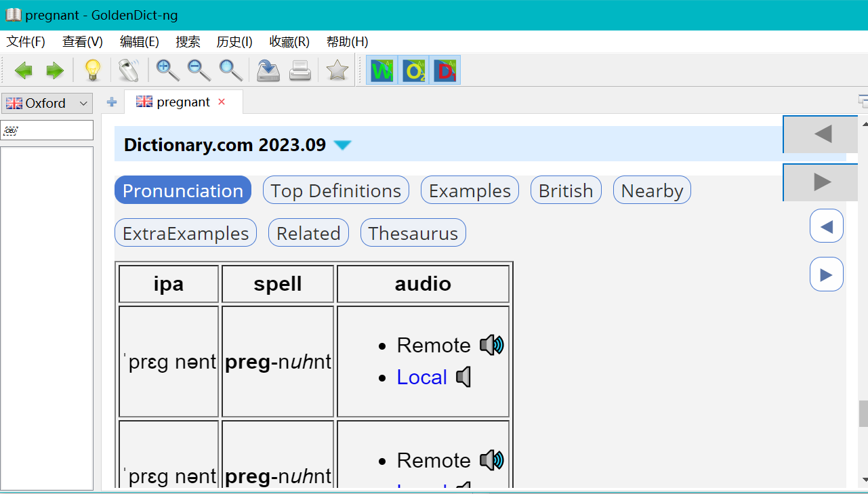Open the Nearby section button
Screen dimensions: 868x494
[652, 190]
